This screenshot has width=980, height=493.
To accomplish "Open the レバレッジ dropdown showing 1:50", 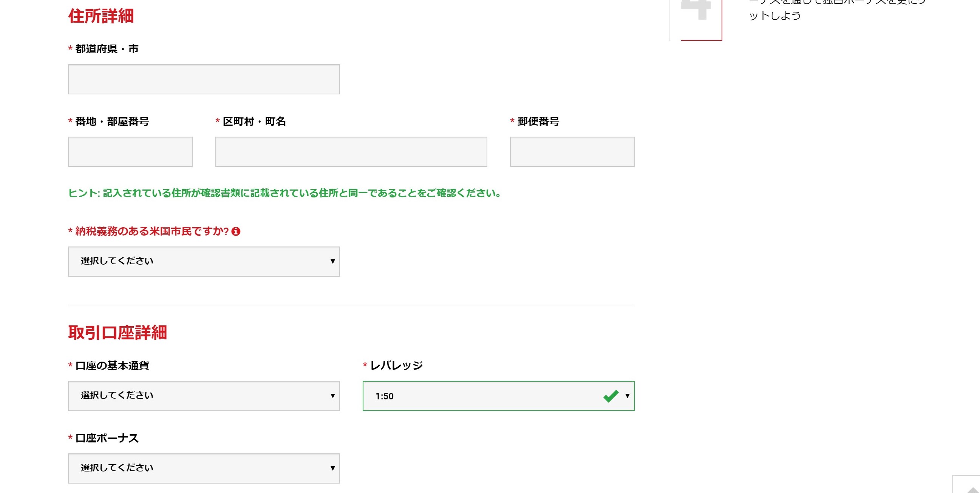I will tap(498, 396).
